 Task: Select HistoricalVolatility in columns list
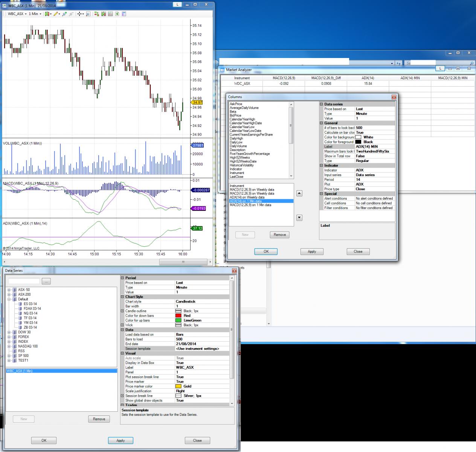point(242,165)
